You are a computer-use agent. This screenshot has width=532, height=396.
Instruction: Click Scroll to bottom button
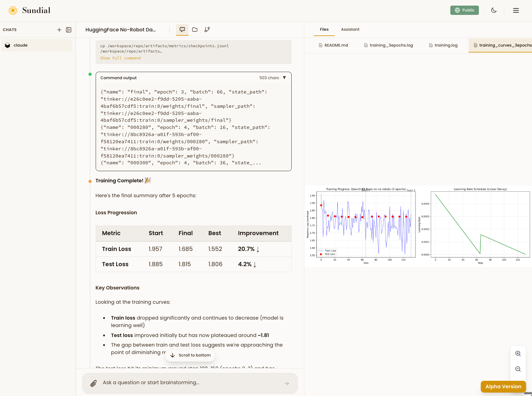(x=190, y=355)
